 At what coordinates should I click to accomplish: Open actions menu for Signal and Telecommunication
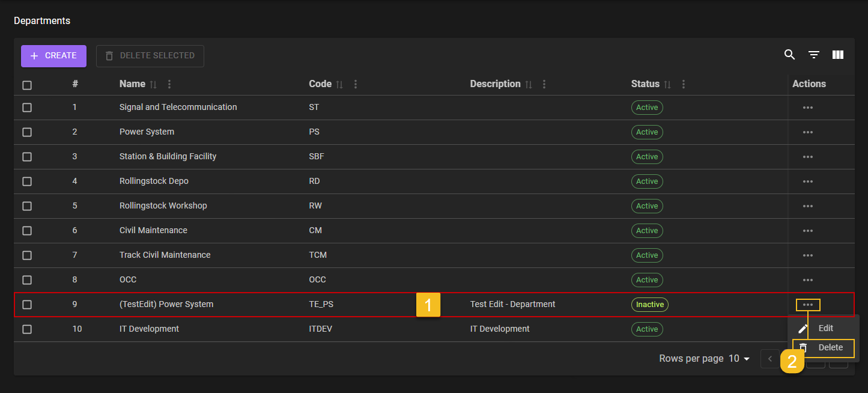coord(807,108)
